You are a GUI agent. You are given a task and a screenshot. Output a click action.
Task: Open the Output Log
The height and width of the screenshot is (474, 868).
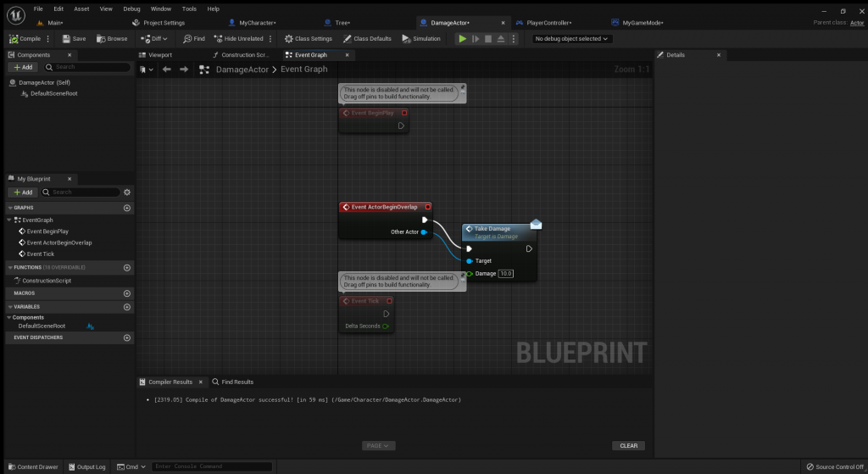87,467
